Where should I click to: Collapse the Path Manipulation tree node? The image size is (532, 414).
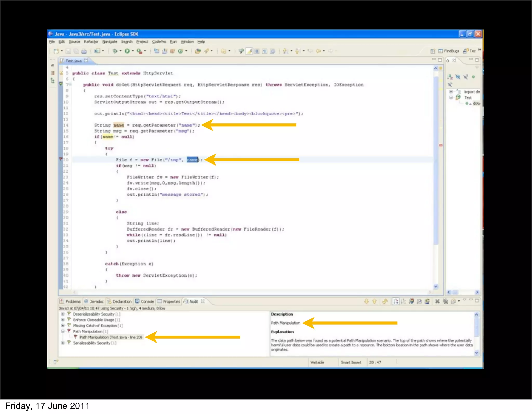click(x=63, y=331)
